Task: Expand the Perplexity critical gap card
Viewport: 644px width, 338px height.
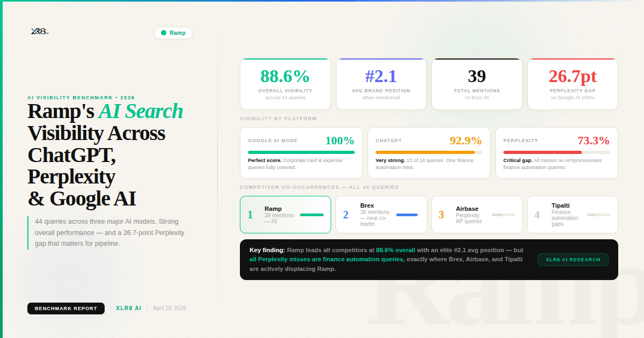Action: pyautogui.click(x=557, y=153)
